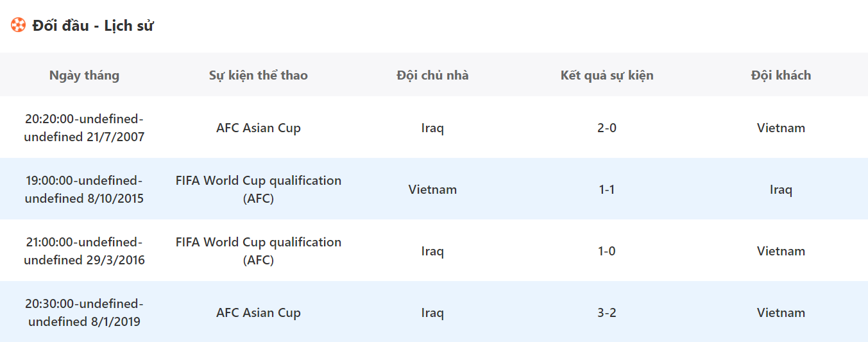Viewport: 868px width, 342px height.
Task: Select the 21/7/2007 match date cell
Action: [84, 128]
